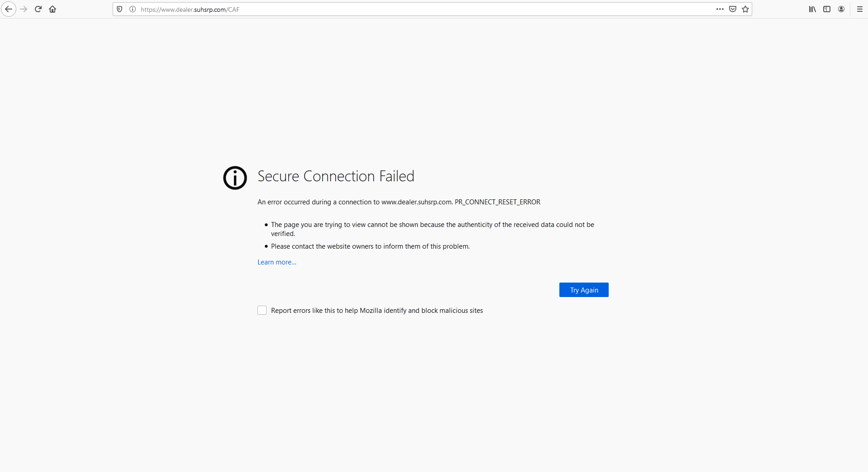The height and width of the screenshot is (472, 868).
Task: Navigate back with the back arrow
Action: (9, 9)
